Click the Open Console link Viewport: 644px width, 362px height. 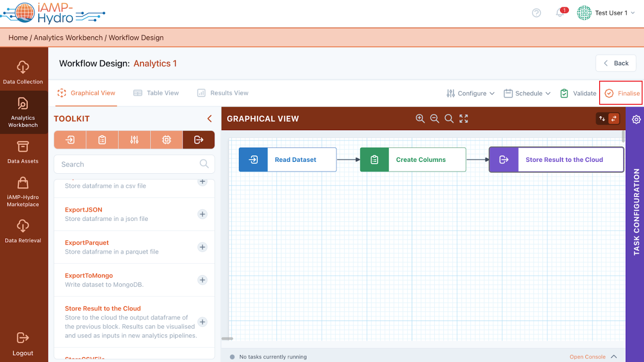pos(587,357)
